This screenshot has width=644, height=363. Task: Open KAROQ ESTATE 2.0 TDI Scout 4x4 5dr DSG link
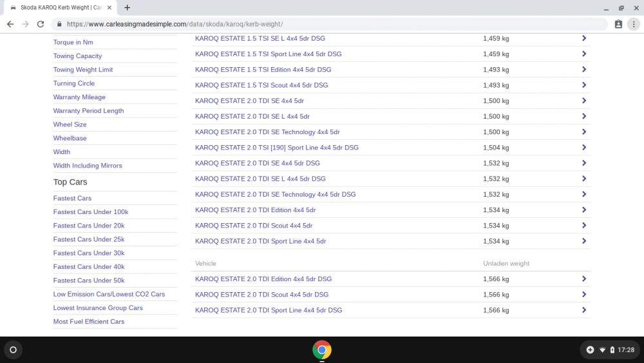click(261, 295)
